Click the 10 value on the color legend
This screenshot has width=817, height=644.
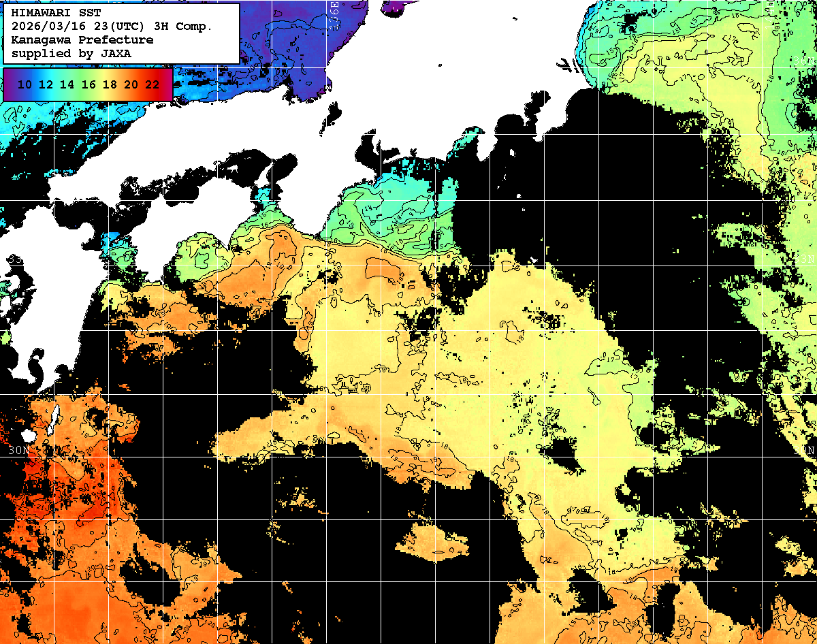click(25, 84)
